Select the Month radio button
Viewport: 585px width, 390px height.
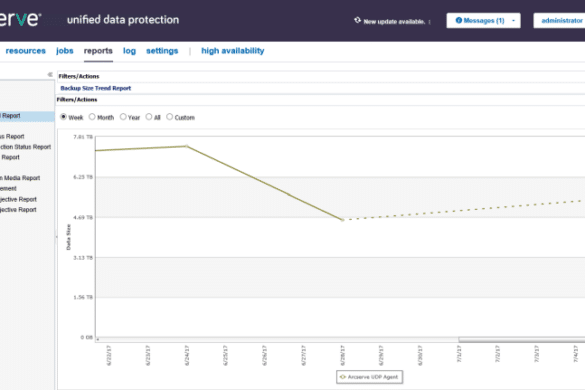(92, 117)
